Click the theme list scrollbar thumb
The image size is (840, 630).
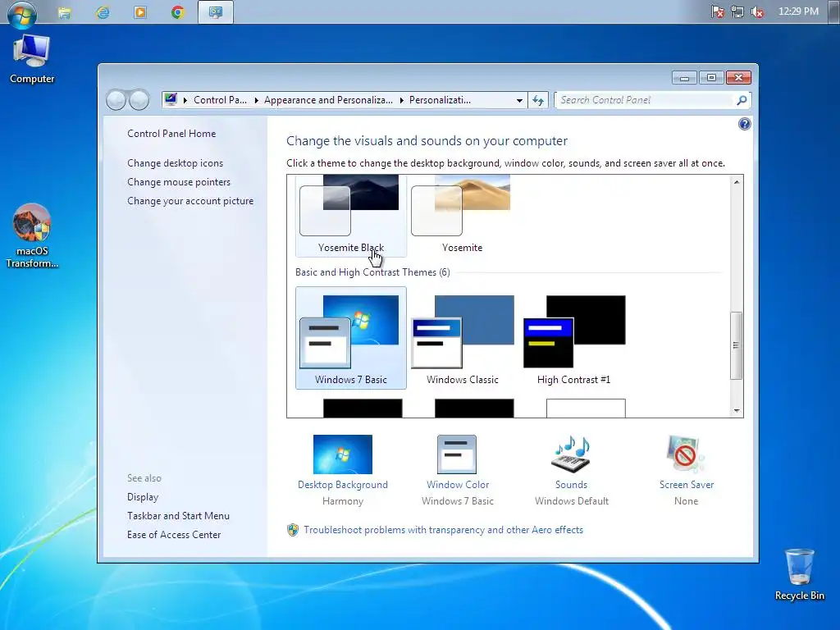737,345
